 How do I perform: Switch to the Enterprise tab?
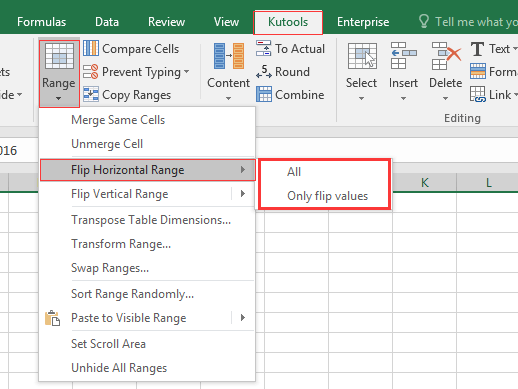363,22
